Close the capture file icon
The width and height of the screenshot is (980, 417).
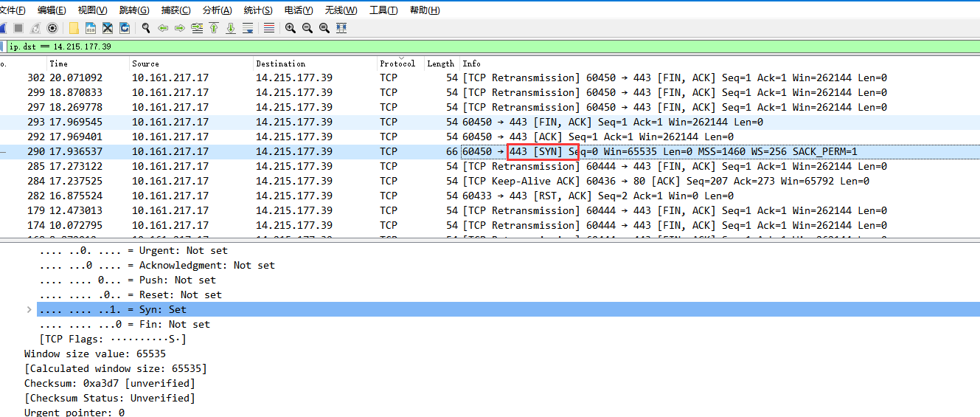tap(108, 28)
